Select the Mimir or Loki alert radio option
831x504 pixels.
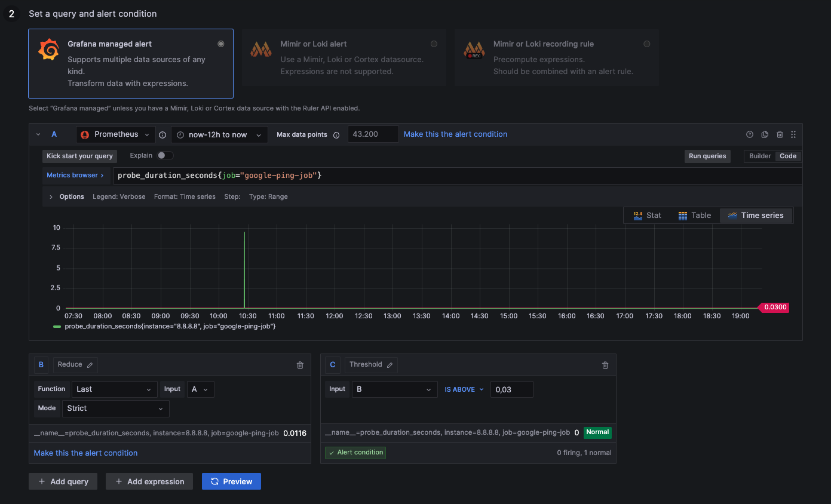[434, 44]
